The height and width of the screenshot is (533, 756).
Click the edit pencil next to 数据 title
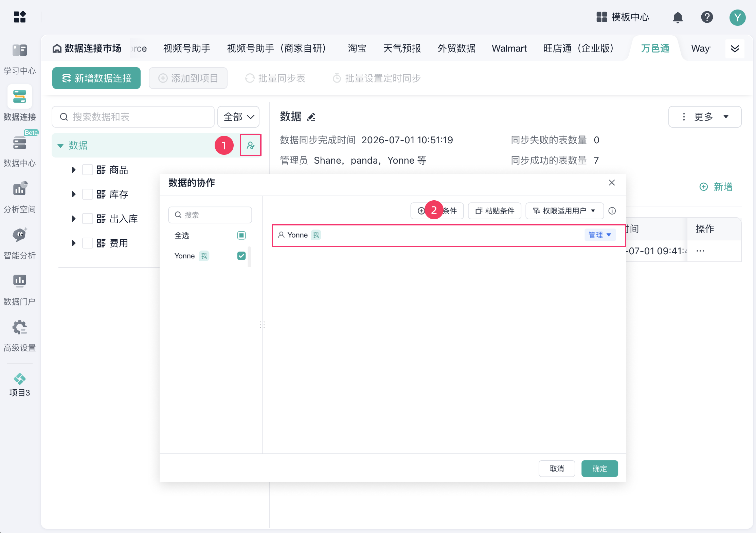[x=311, y=117]
